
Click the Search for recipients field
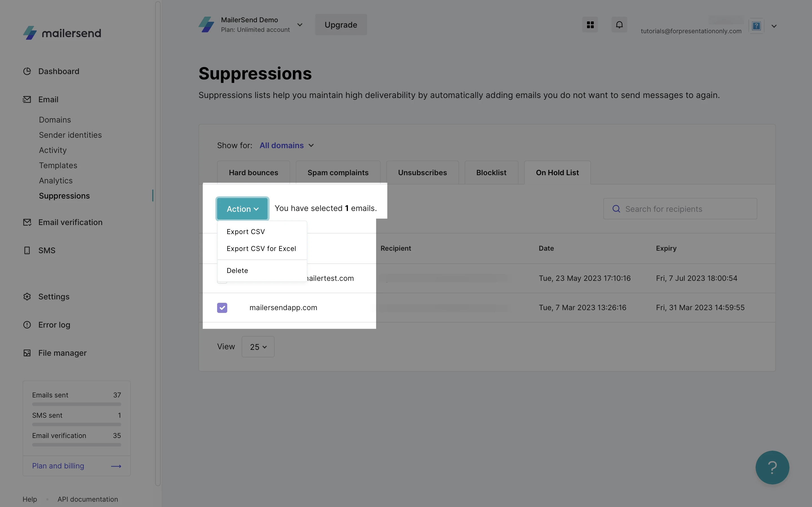(x=680, y=209)
